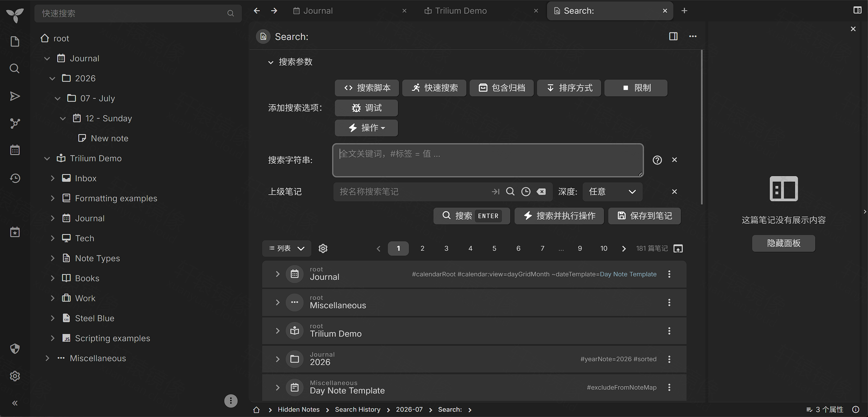Remove the ancestor note option

click(x=674, y=191)
